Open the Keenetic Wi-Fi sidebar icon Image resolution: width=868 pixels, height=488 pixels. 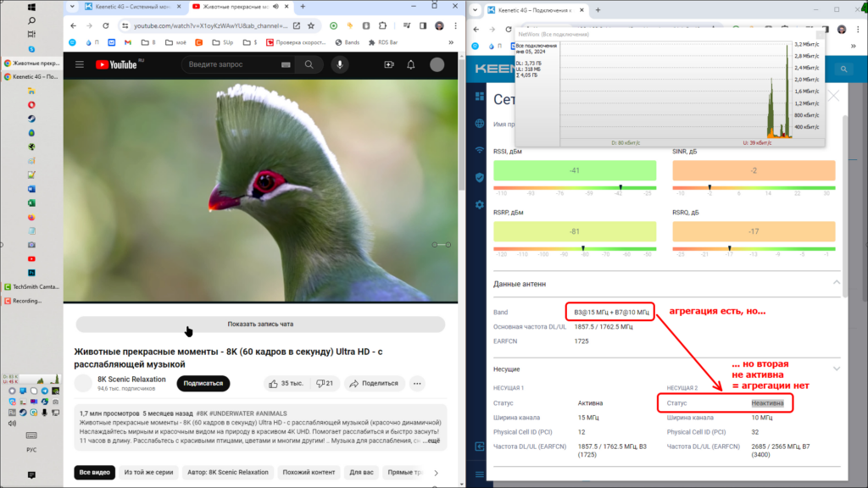(x=480, y=150)
